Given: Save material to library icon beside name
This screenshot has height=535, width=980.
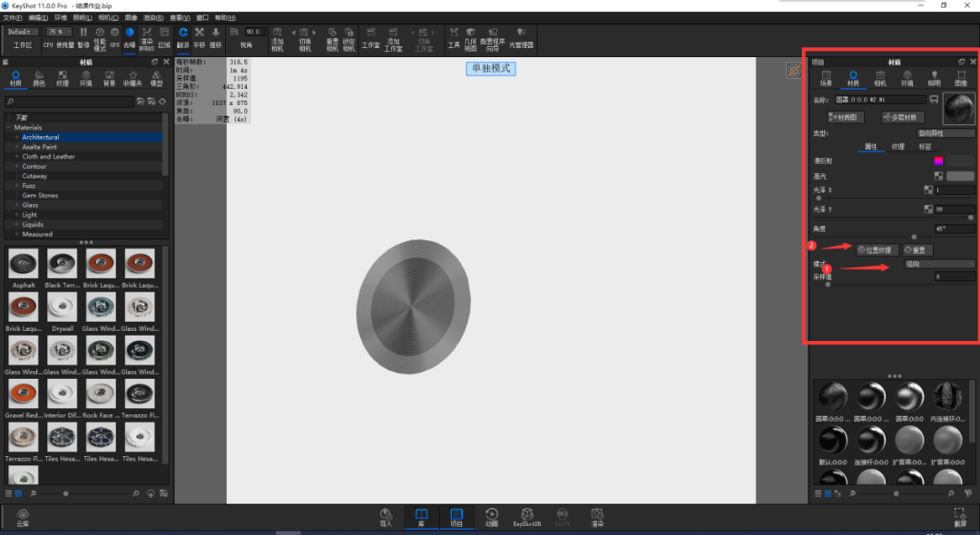Looking at the screenshot, I should pyautogui.click(x=934, y=99).
